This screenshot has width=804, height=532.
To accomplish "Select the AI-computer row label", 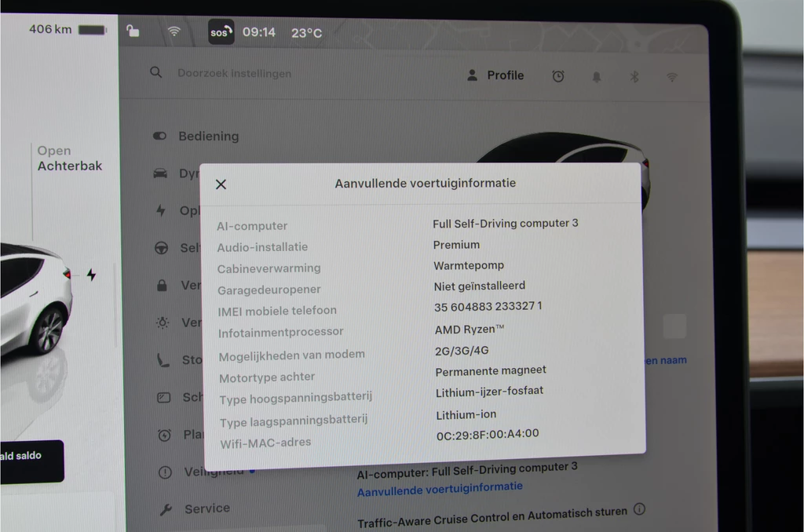I will 252,226.
